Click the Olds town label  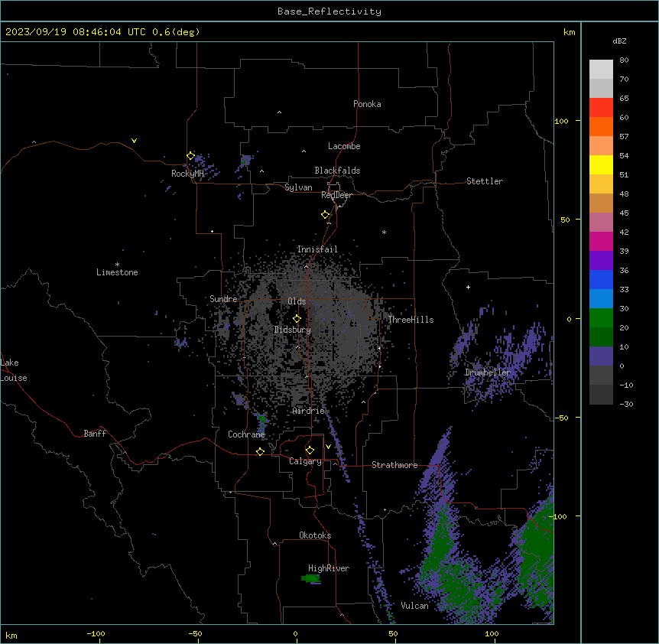click(x=297, y=301)
